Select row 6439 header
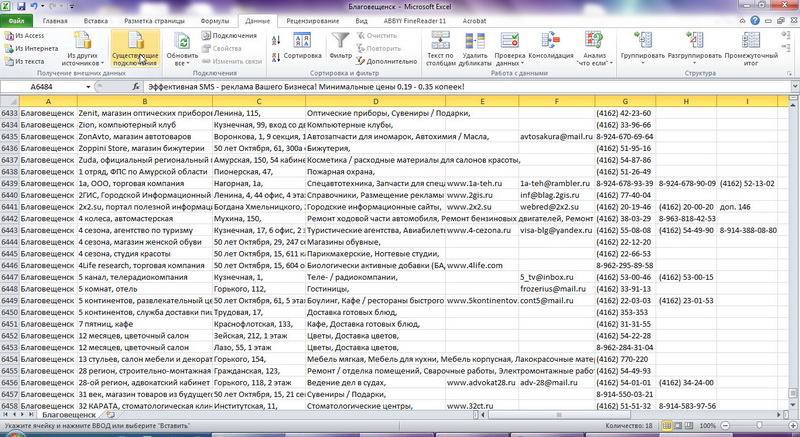The image size is (800, 437). (x=10, y=184)
